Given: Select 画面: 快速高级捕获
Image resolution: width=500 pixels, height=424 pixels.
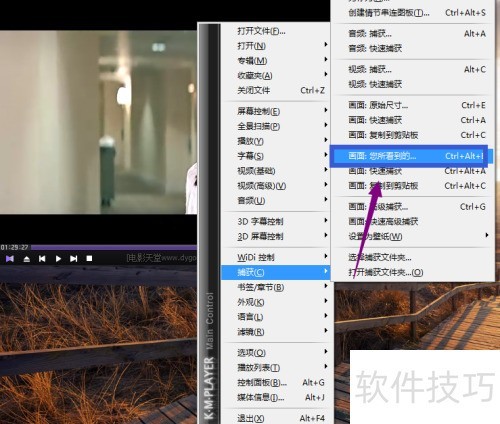Looking at the screenshot, I should tap(413, 221).
